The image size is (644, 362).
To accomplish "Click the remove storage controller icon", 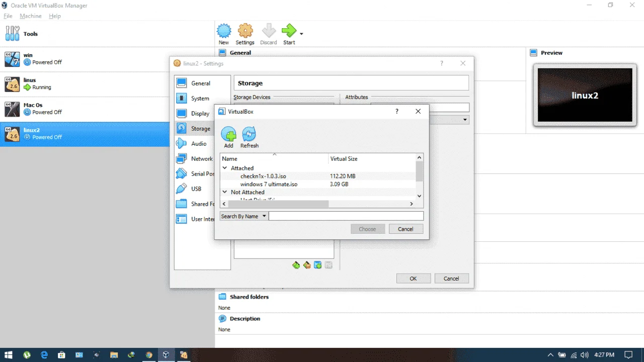I will point(307,265).
